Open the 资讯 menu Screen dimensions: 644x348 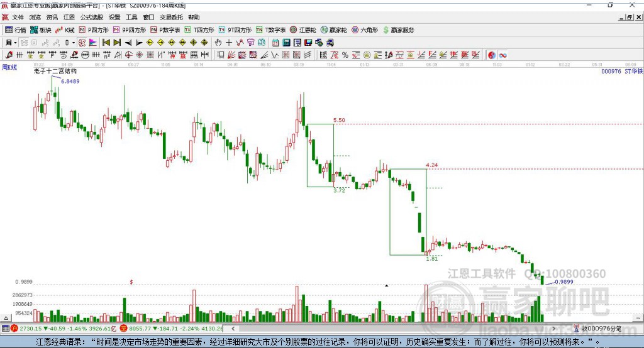point(52,17)
